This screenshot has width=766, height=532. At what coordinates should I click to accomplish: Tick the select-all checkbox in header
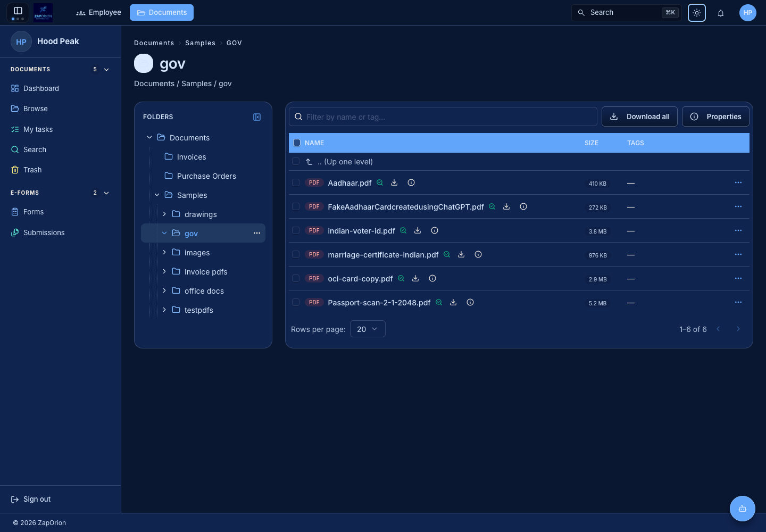[x=297, y=143]
